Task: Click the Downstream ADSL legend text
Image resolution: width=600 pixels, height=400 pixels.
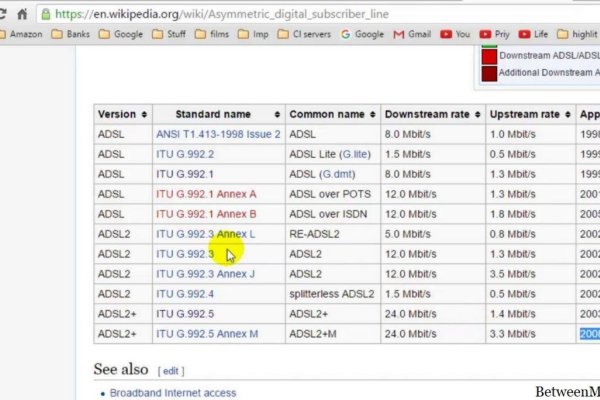Action: click(549, 56)
